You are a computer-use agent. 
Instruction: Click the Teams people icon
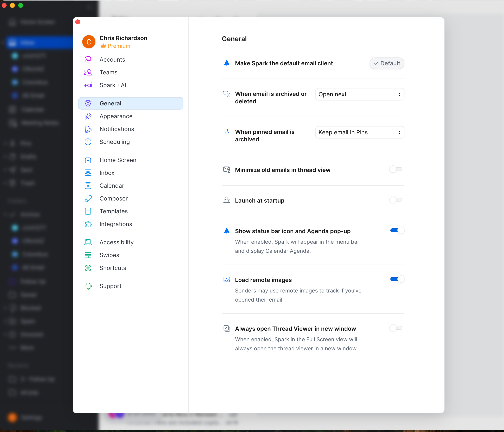88,72
